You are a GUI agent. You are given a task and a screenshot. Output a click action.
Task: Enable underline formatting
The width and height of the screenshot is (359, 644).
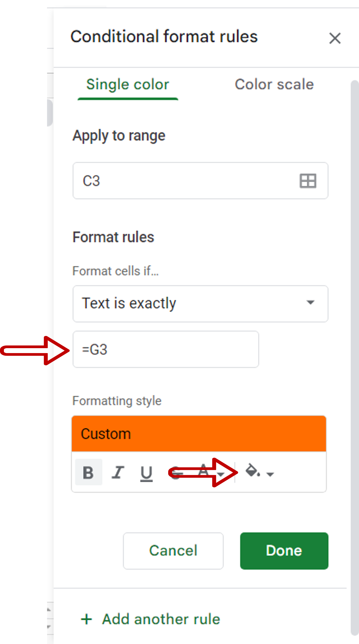point(146,473)
